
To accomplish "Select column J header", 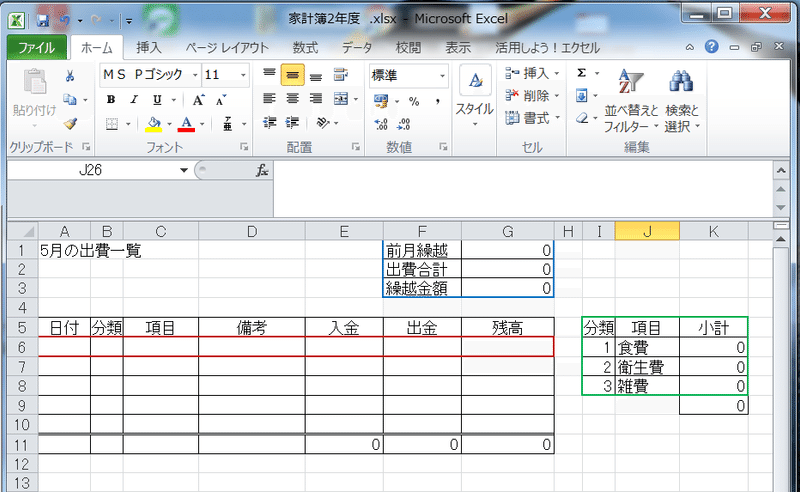I will (x=647, y=232).
